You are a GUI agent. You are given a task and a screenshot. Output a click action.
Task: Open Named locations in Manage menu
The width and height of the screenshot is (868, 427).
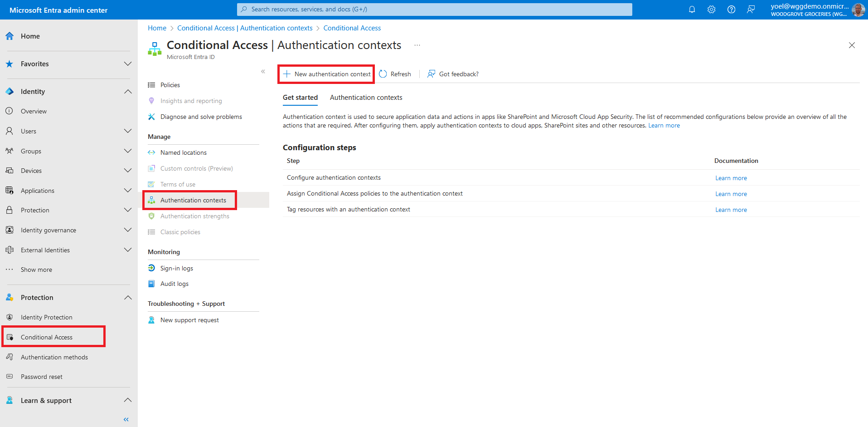tap(183, 152)
